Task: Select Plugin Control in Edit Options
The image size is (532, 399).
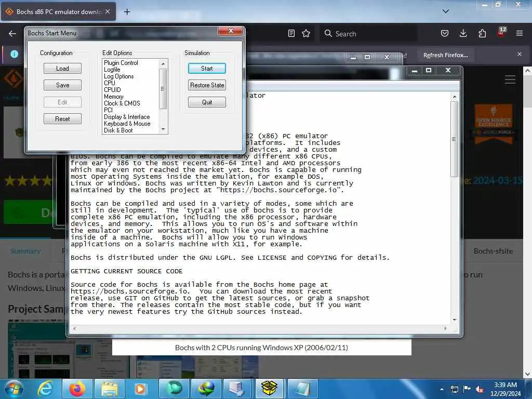Action: tap(121, 63)
